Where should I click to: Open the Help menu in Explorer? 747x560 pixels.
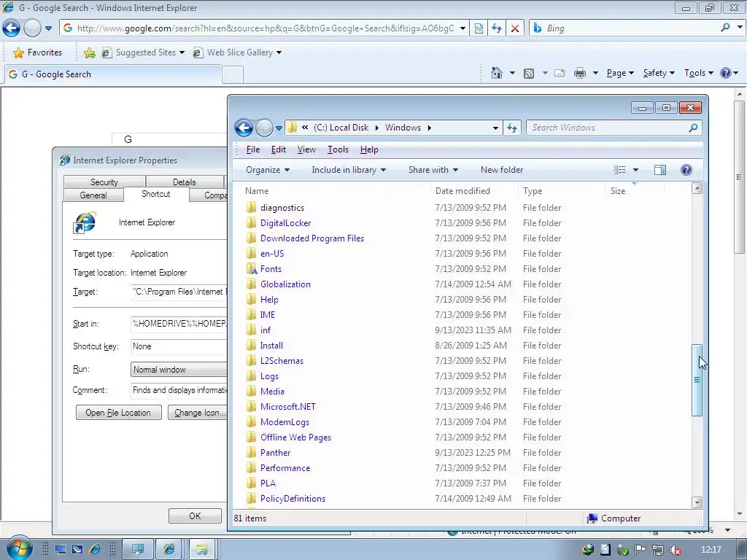[x=369, y=149]
